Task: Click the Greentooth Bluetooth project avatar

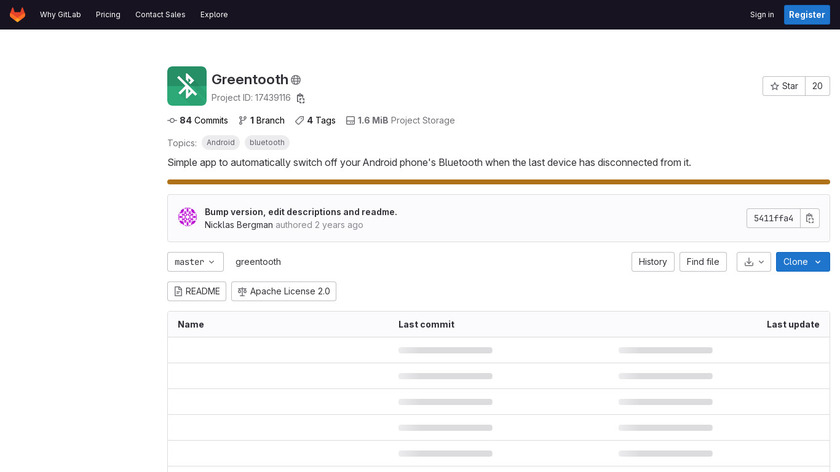Action: click(187, 86)
